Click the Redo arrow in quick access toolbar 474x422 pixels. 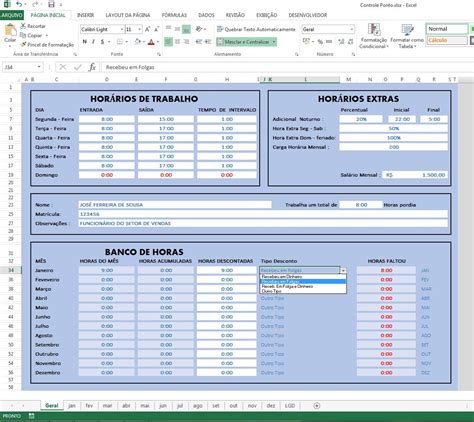[35, 4]
